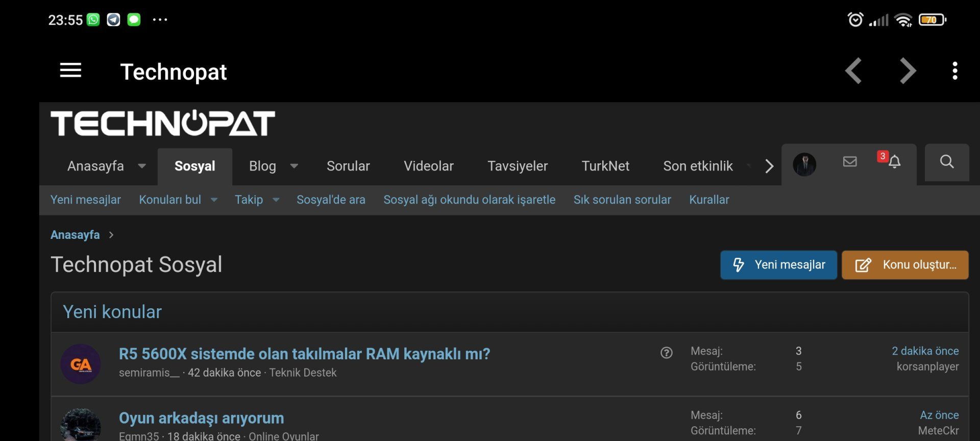The image size is (980, 441).
Task: Tap the WhatsApp status bar icon
Action: pyautogui.click(x=93, y=20)
